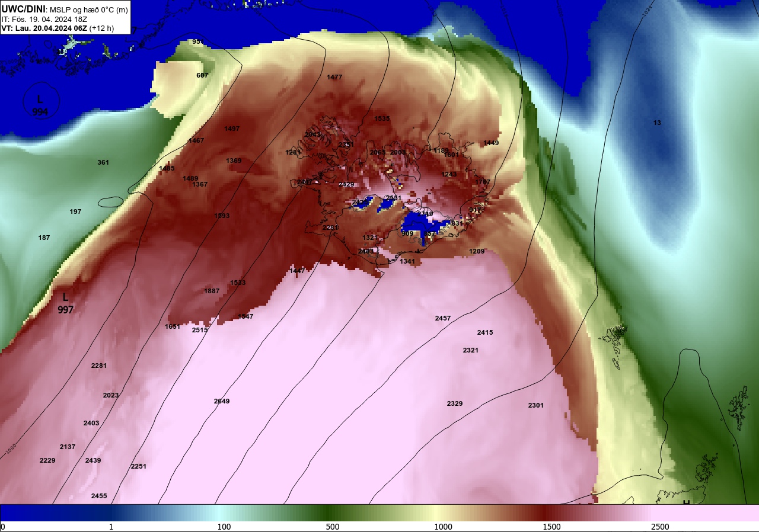This screenshot has width=759, height=532.
Task: Click the 100 tick on the color scale
Action: [x=224, y=527]
